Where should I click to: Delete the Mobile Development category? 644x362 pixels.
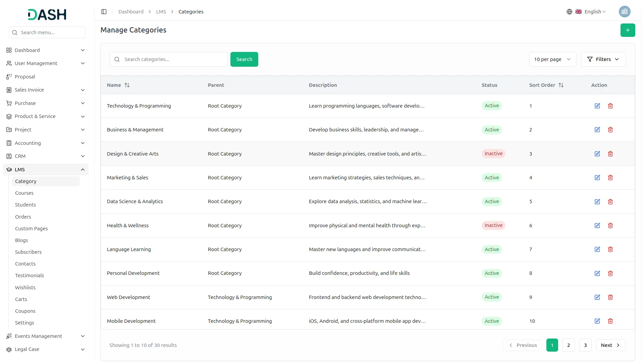point(610,321)
